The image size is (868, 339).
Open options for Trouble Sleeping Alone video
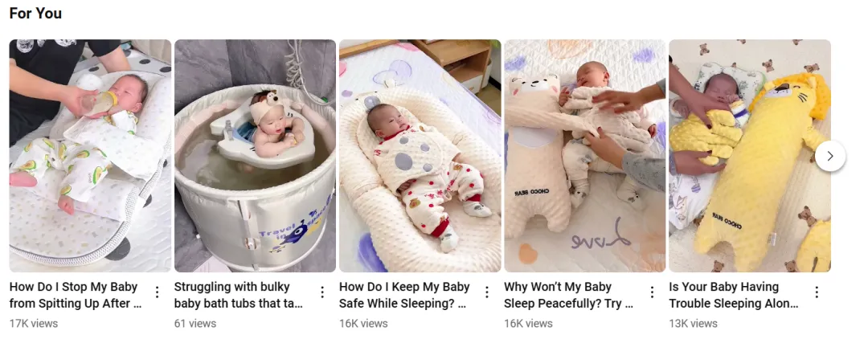[817, 292]
